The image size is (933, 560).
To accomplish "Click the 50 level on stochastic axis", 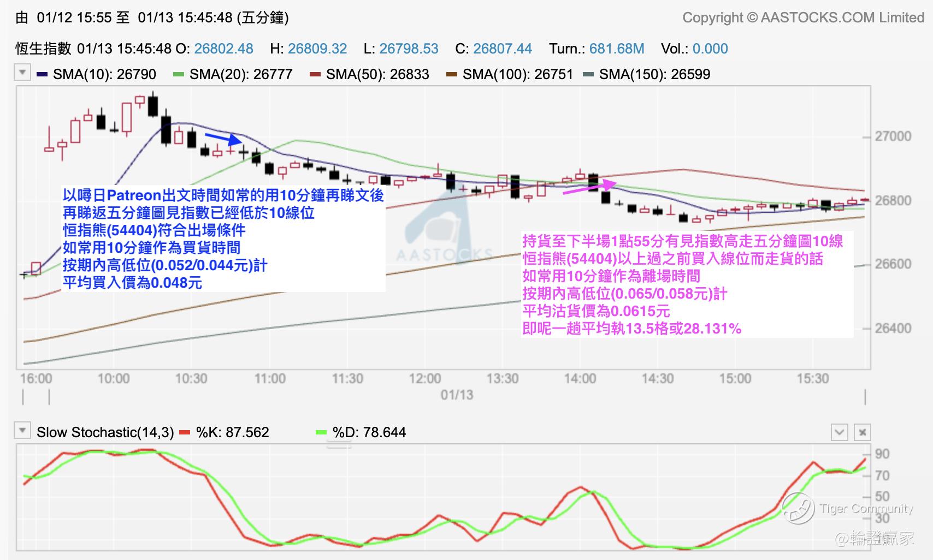I will point(882,496).
